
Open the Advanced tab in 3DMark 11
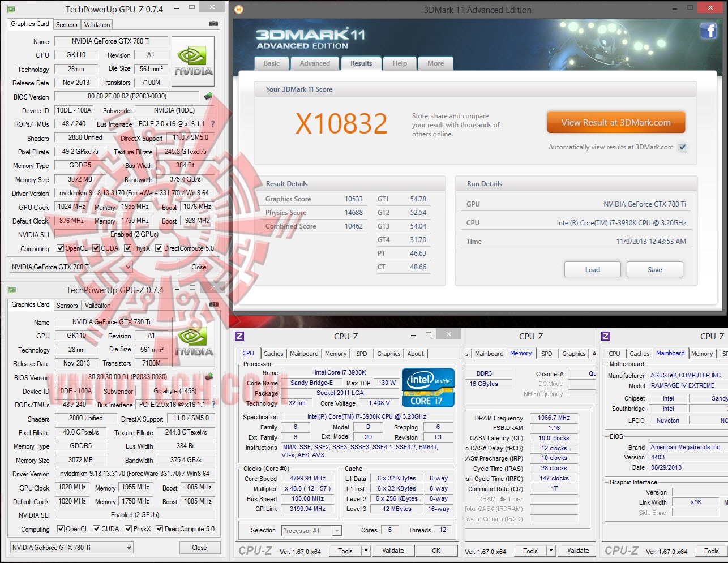point(315,63)
